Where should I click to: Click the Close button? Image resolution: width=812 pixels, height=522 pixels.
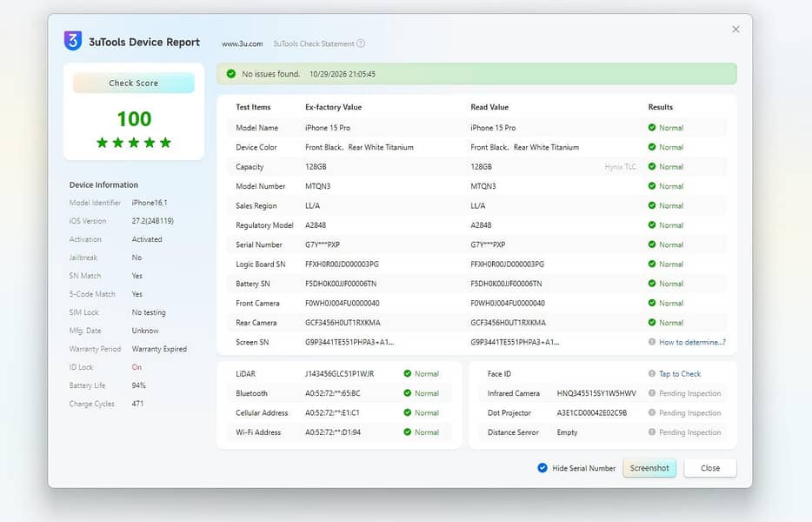710,468
